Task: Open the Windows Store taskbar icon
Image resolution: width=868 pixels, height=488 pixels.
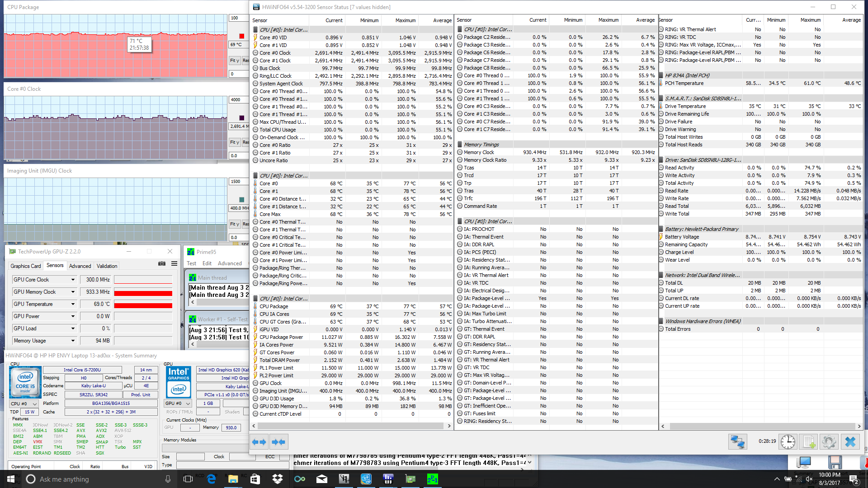Action: click(255, 479)
